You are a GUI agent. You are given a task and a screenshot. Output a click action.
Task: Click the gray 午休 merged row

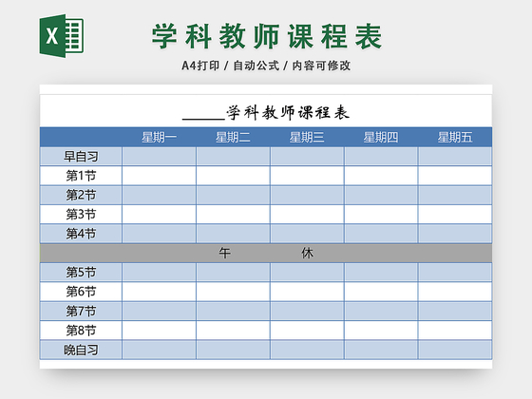coord(266,253)
